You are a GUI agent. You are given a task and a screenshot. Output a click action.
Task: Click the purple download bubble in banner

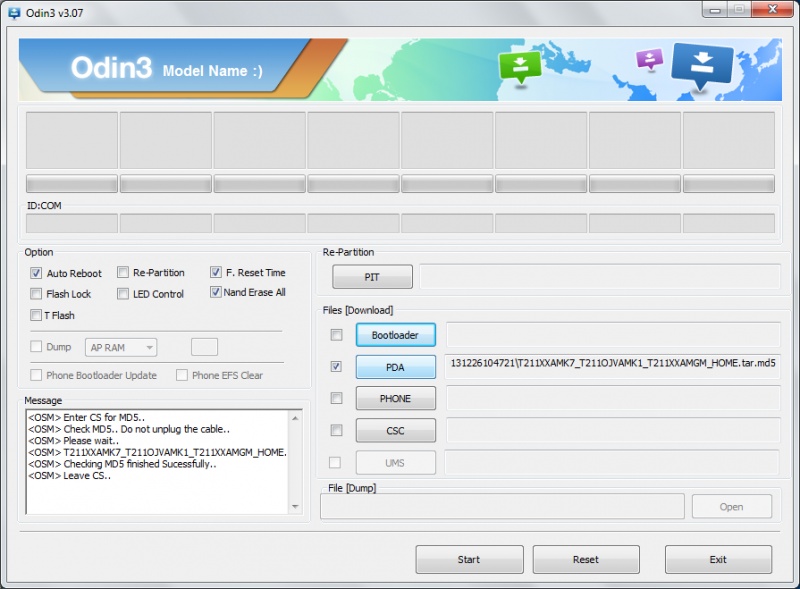(x=649, y=59)
